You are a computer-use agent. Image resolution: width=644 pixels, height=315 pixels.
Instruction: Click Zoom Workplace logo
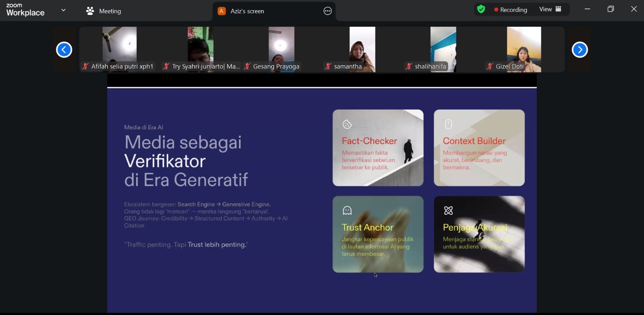coord(25,10)
